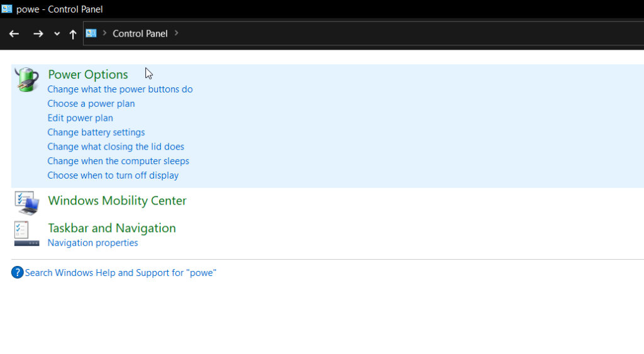Search Windows Help and Support for powe
This screenshot has width=644, height=354.
(121, 273)
